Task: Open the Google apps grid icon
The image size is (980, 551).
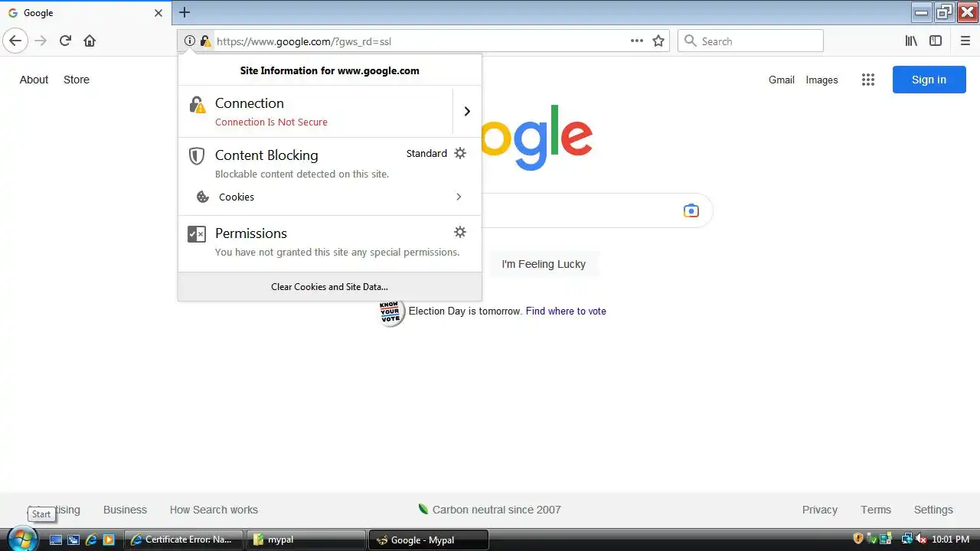Action: pos(867,80)
